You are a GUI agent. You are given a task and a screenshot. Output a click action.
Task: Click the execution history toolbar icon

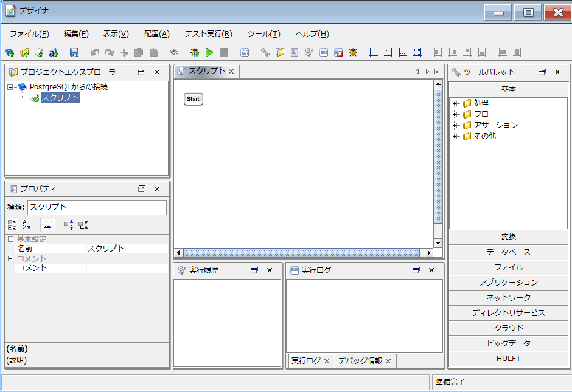coord(309,52)
